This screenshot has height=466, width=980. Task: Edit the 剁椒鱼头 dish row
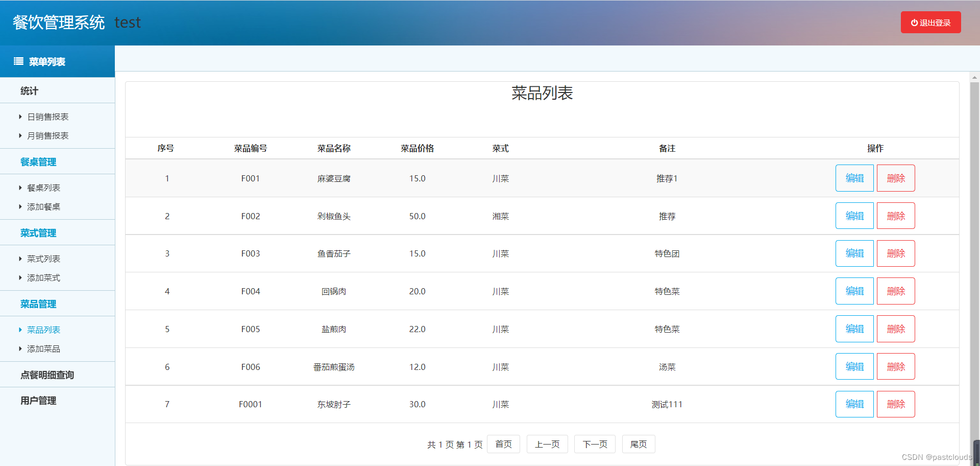[x=854, y=216]
